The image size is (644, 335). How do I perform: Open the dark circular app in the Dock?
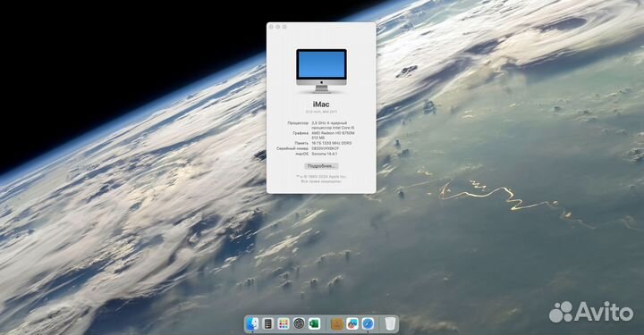pos(299,324)
